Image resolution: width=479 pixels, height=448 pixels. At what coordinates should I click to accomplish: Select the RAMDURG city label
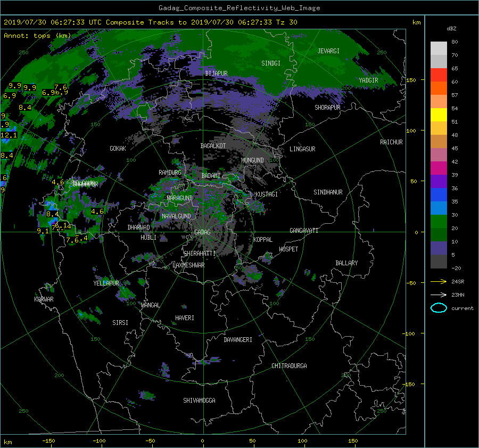tap(170, 173)
